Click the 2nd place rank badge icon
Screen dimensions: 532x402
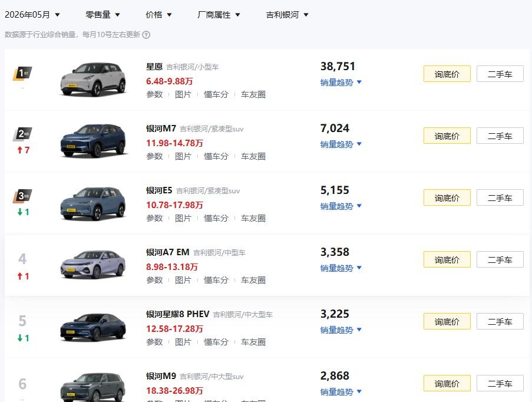[22, 134]
